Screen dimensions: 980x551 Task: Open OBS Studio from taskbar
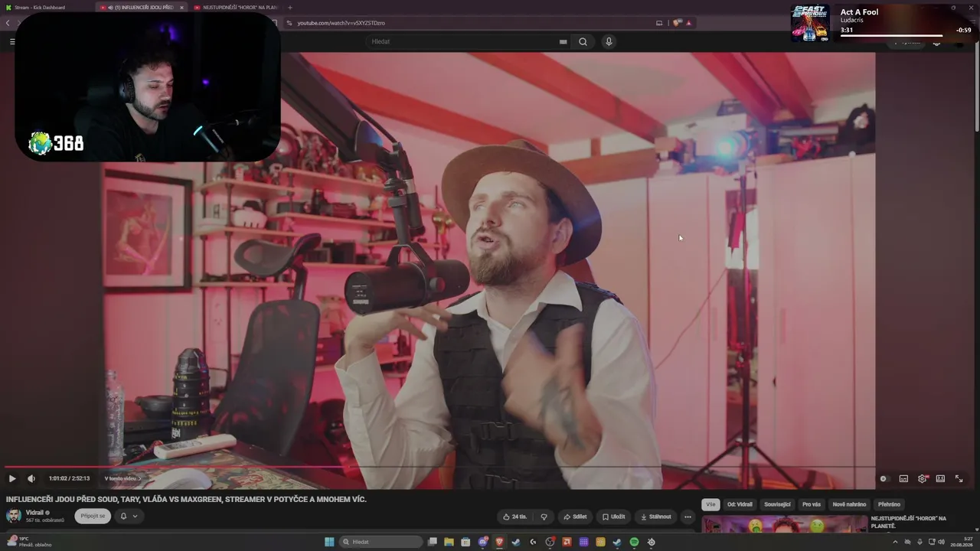tap(550, 542)
